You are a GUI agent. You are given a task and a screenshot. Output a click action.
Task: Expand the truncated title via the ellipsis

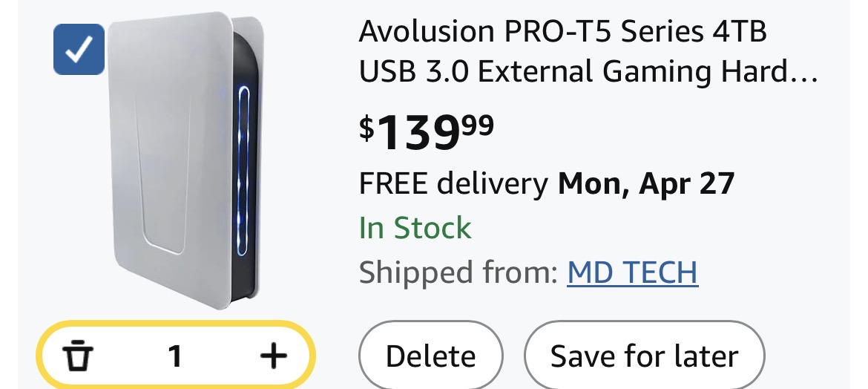(x=803, y=73)
